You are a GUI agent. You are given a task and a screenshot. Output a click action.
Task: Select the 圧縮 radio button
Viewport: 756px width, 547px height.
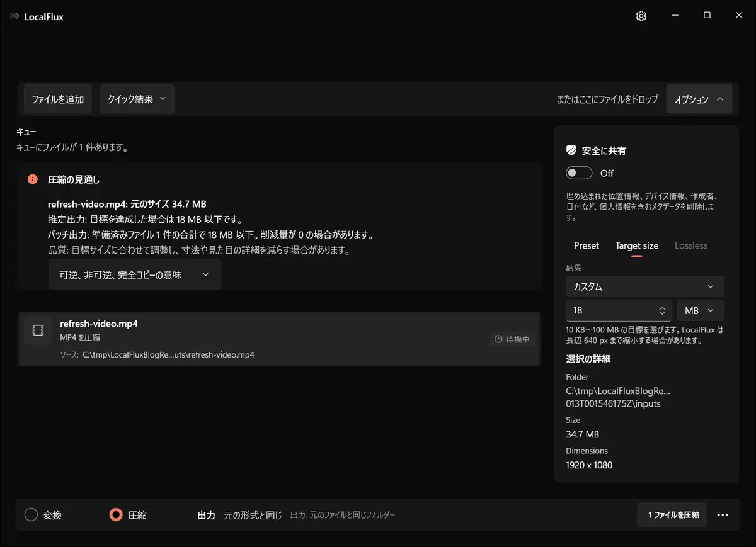[x=115, y=515]
